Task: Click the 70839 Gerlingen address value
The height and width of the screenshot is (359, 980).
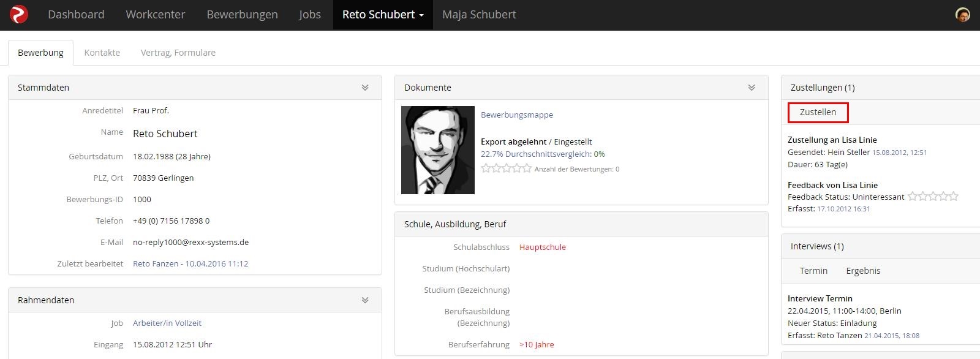Action: point(163,178)
